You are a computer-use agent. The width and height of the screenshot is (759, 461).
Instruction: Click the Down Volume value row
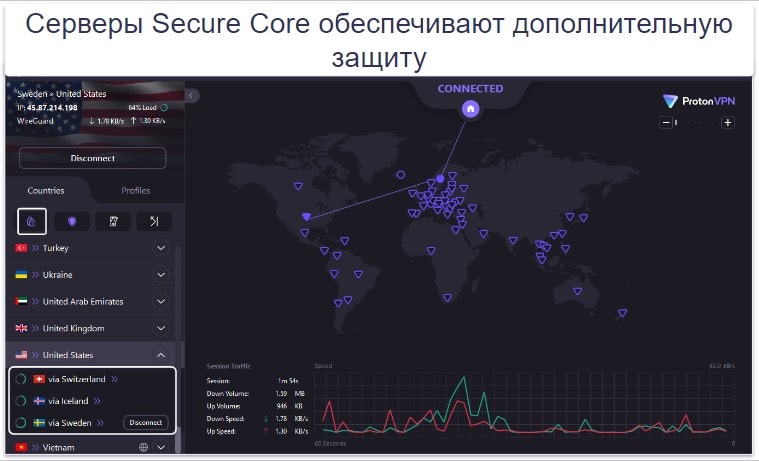(257, 394)
